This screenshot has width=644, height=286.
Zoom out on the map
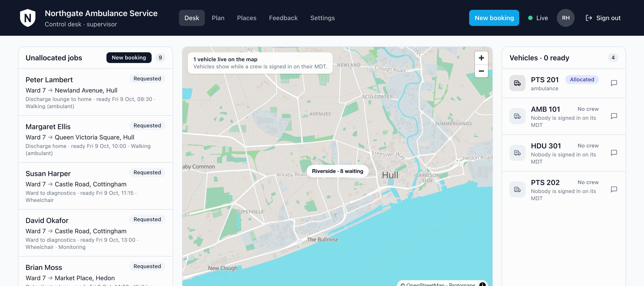click(x=481, y=71)
